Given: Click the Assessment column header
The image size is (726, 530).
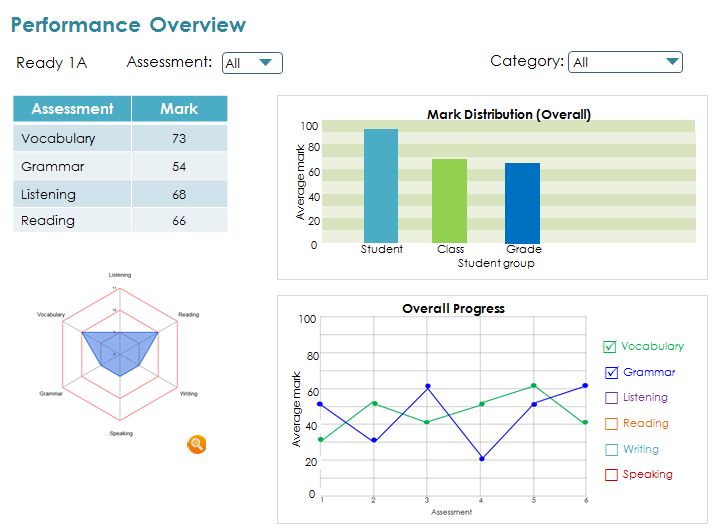Looking at the screenshot, I should (x=72, y=109).
